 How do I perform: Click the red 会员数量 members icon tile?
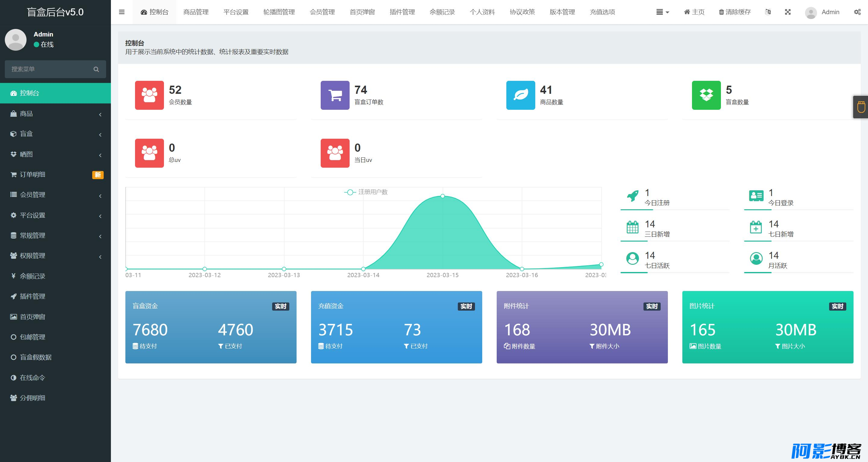tap(149, 95)
